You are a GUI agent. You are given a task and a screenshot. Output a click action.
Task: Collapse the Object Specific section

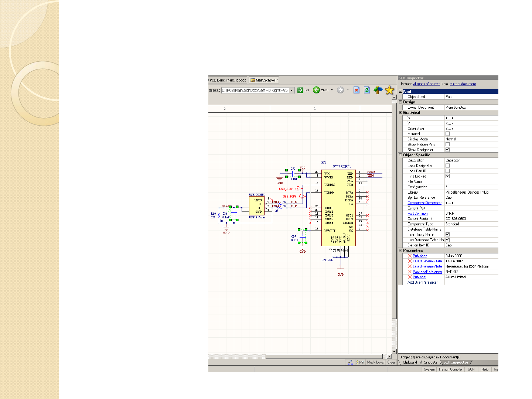(x=400, y=155)
